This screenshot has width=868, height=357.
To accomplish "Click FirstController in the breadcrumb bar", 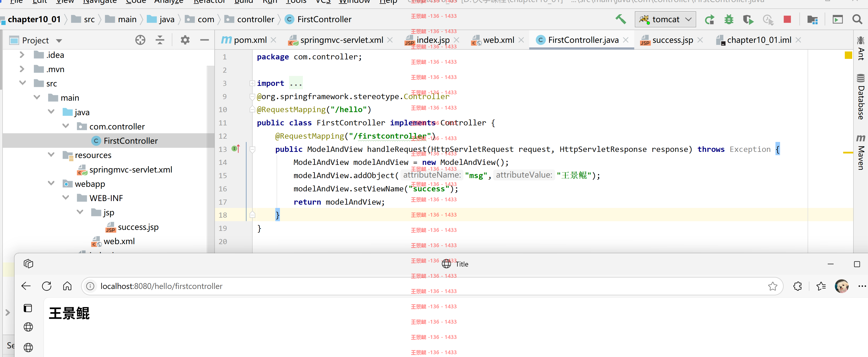I will (324, 20).
